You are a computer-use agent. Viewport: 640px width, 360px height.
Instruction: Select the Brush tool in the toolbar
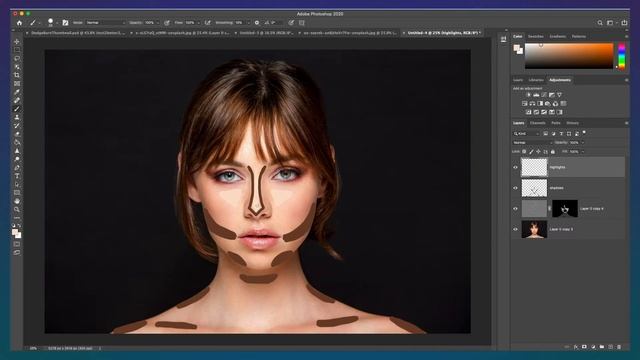point(17,109)
